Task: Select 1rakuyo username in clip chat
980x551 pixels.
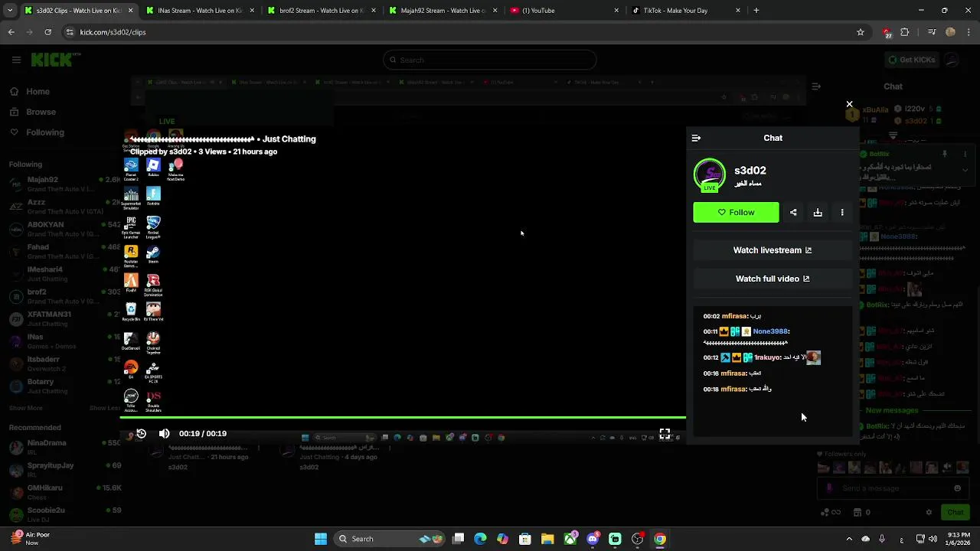Action: tap(767, 357)
